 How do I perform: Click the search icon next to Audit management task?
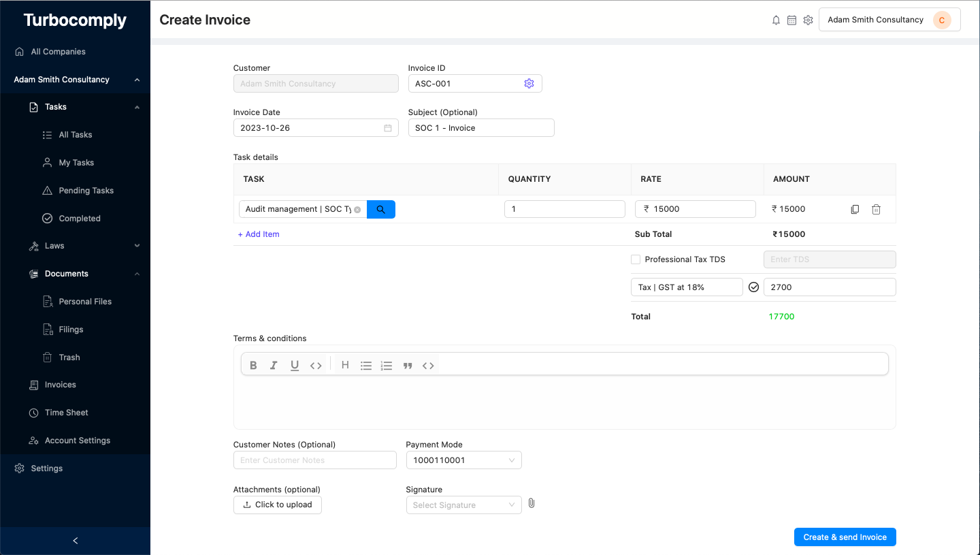[x=380, y=209]
